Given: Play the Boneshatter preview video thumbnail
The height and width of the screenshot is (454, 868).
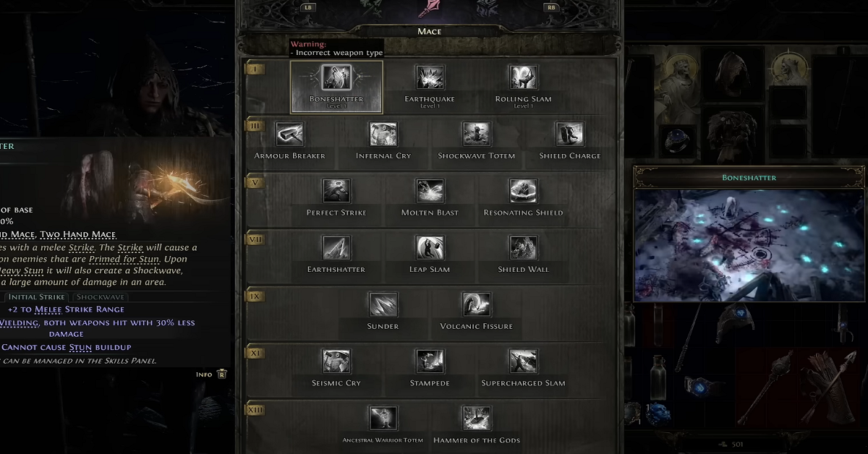Looking at the screenshot, I should [749, 245].
